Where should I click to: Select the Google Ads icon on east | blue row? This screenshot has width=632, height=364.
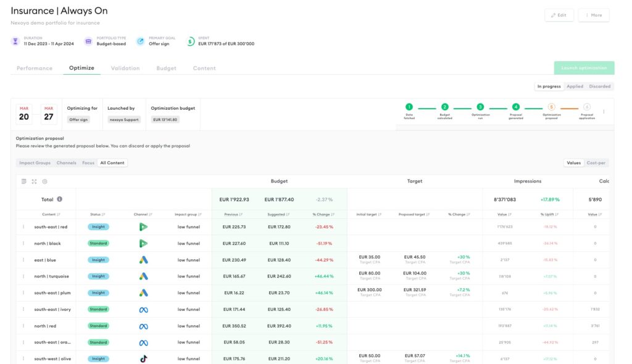pyautogui.click(x=143, y=259)
